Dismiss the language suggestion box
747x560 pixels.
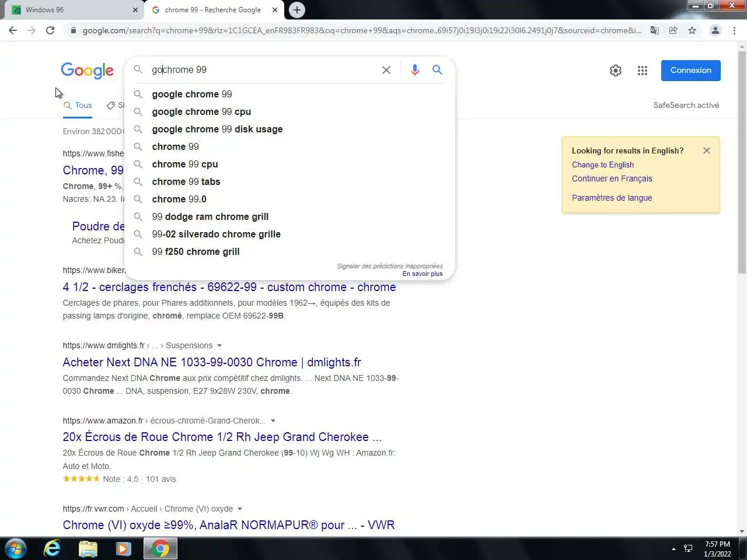pos(707,150)
